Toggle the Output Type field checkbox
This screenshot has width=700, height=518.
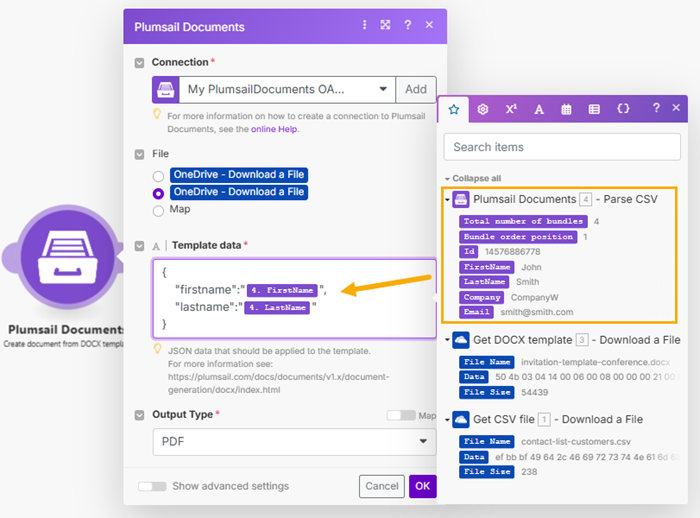(139, 415)
